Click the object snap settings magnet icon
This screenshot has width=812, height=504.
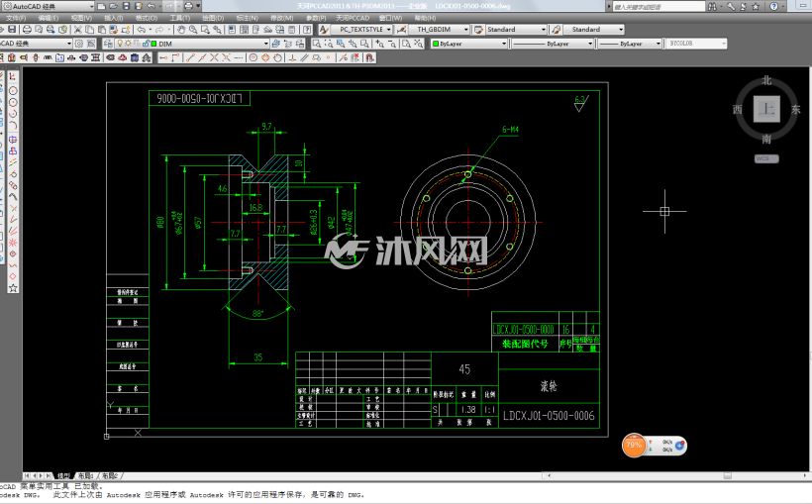[x=369, y=57]
